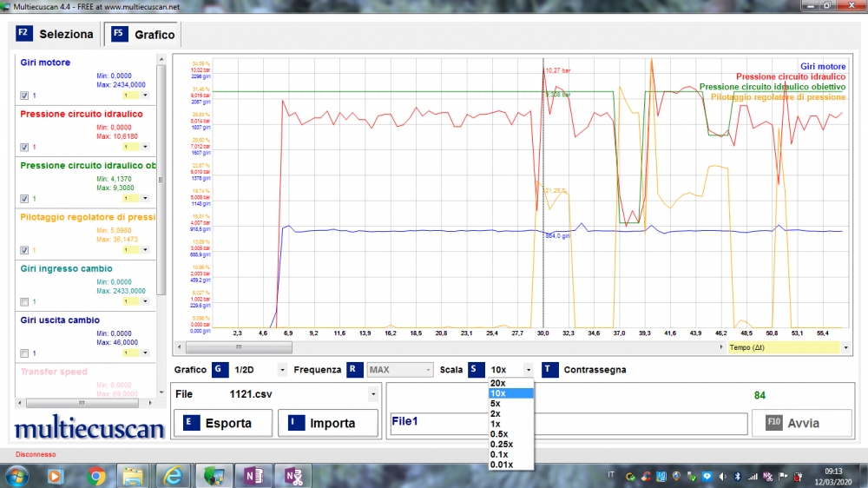Image resolution: width=868 pixels, height=488 pixels.
Task: Click the Esporta button
Action: tap(221, 424)
